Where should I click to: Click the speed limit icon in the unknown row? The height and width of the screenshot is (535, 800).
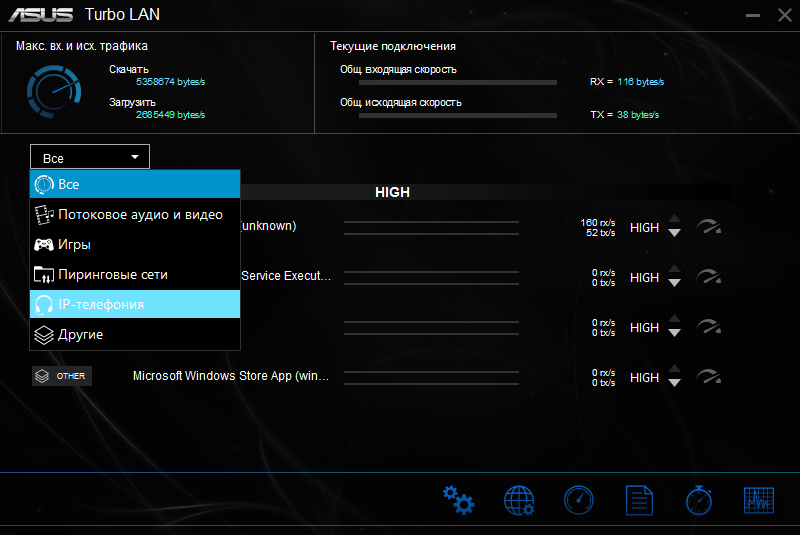[709, 226]
